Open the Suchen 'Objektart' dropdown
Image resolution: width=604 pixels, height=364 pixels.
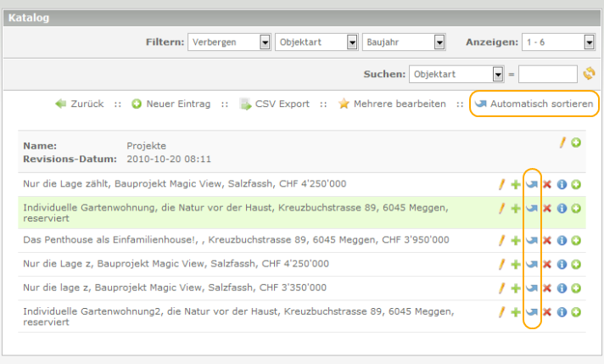pos(498,74)
